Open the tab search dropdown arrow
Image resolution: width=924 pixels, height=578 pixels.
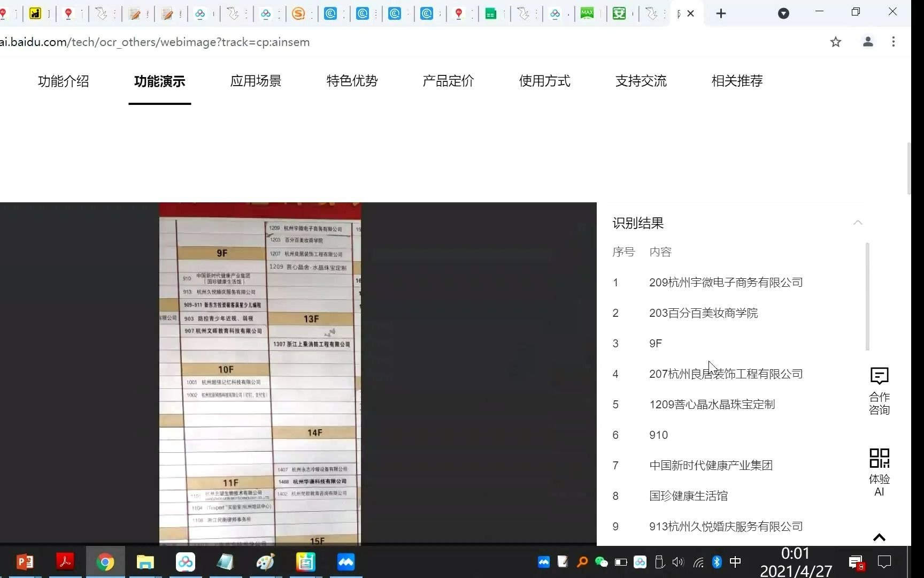click(x=783, y=13)
